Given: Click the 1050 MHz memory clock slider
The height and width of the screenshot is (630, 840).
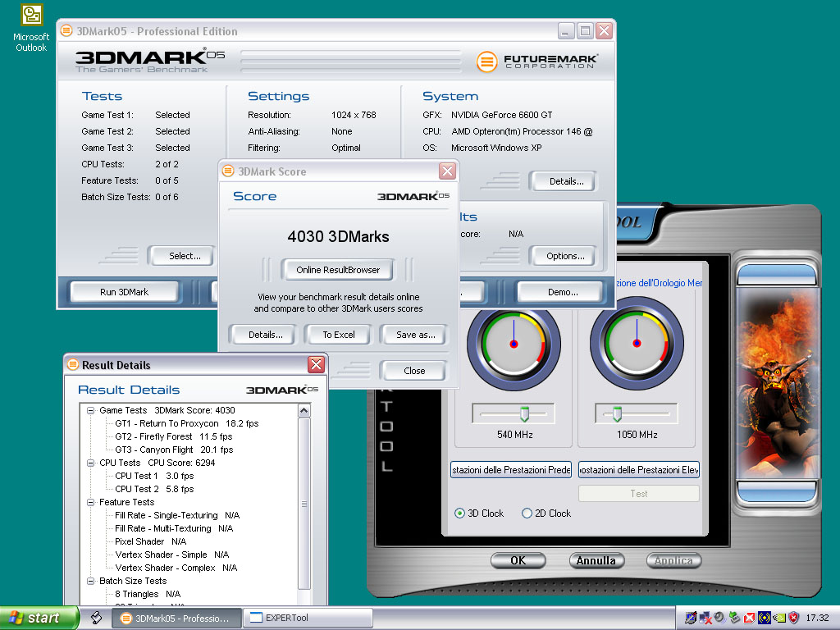Looking at the screenshot, I should (x=617, y=413).
